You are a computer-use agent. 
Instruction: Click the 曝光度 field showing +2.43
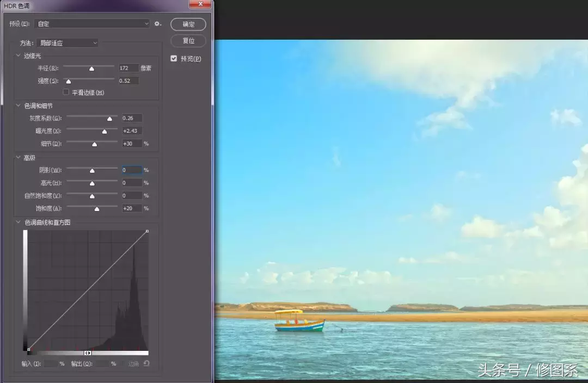(132, 131)
